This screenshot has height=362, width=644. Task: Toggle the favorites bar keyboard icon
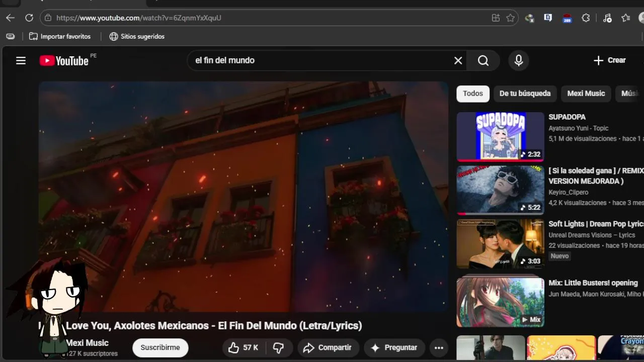pos(10,36)
